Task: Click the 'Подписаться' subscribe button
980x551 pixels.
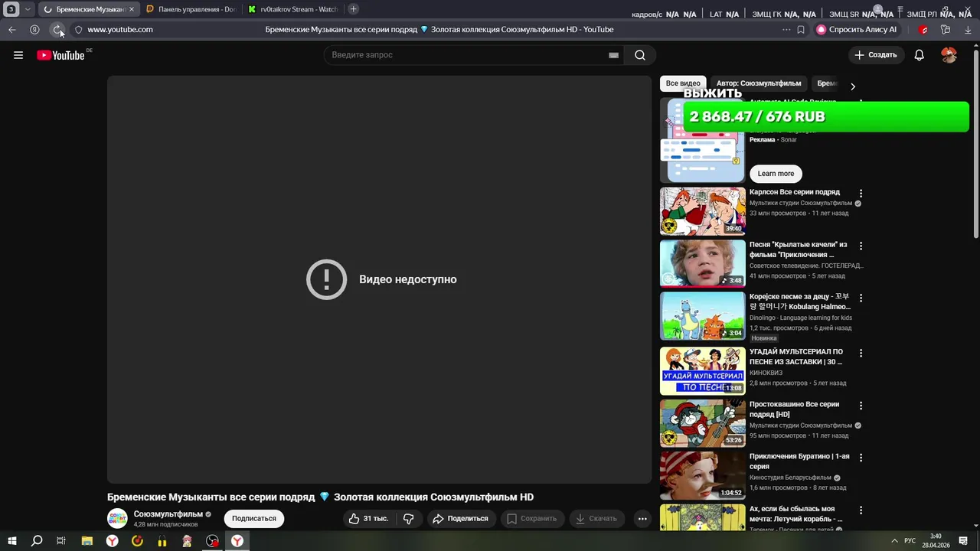Action: (254, 519)
